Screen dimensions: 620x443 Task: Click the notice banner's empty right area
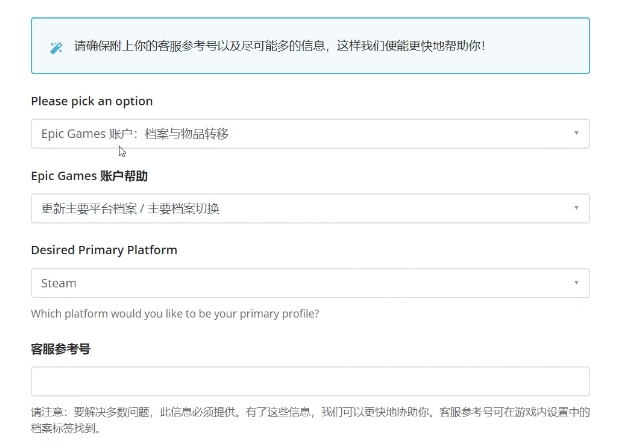click(537, 46)
